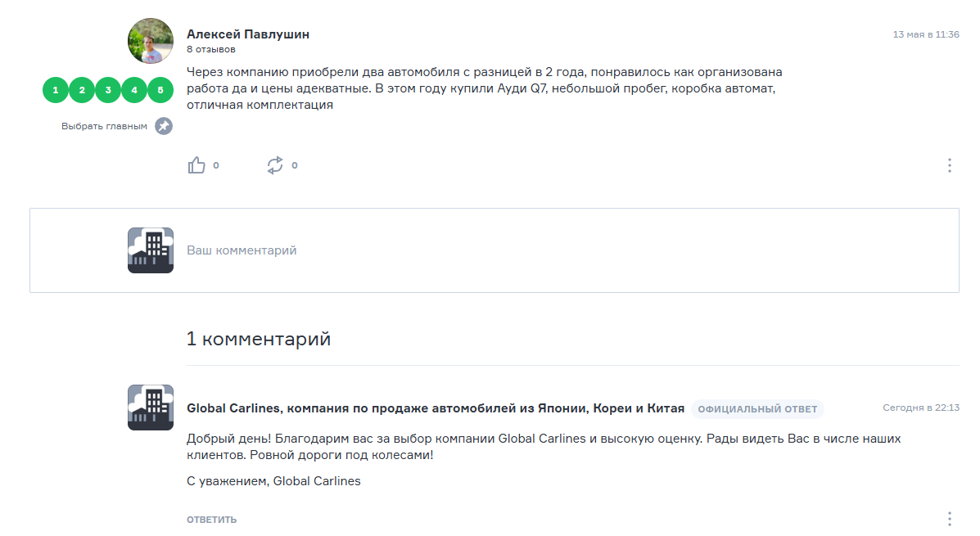Click reply text starting Добрый день
Image resolution: width=980 pixels, height=536 pixels.
point(544,447)
